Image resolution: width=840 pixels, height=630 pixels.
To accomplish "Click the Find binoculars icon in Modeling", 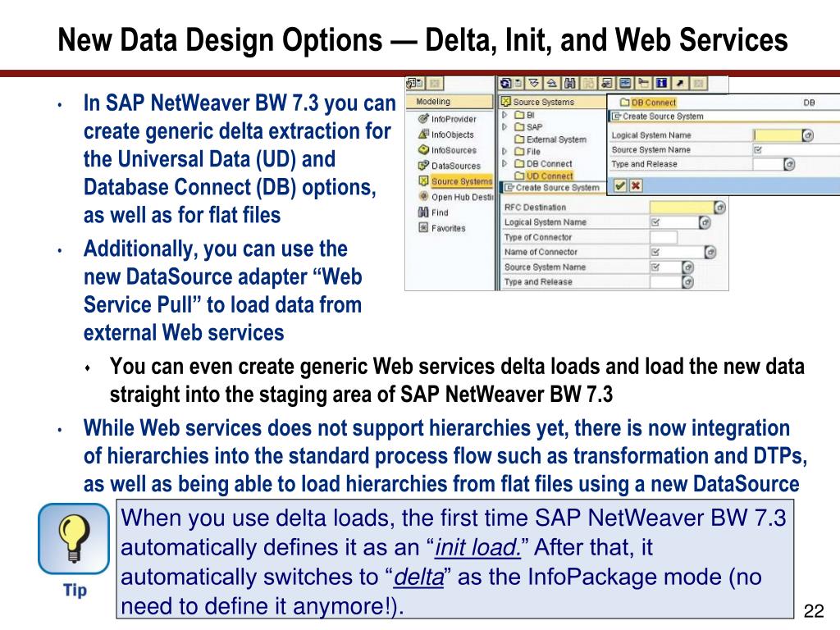I will (423, 212).
